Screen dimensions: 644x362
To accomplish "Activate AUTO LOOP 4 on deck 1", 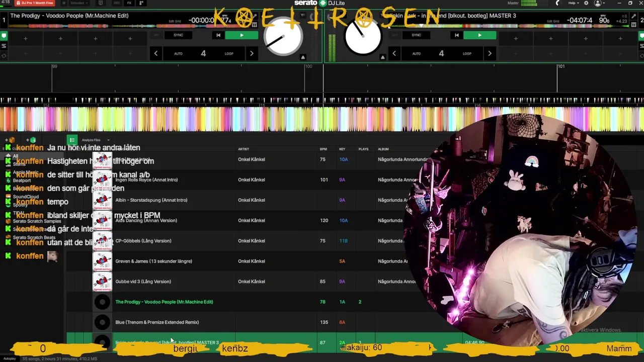I will click(x=203, y=53).
